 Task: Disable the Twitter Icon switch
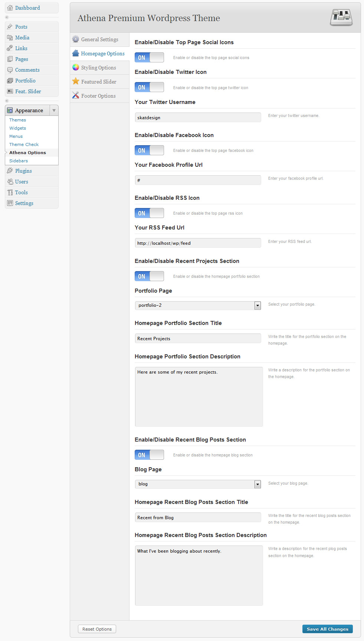pos(149,87)
